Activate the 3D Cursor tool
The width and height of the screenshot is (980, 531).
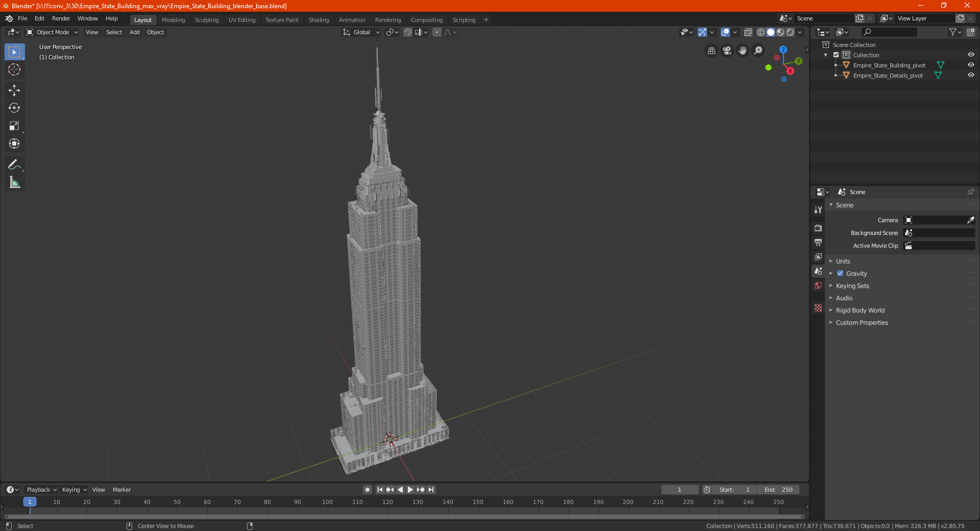(14, 69)
